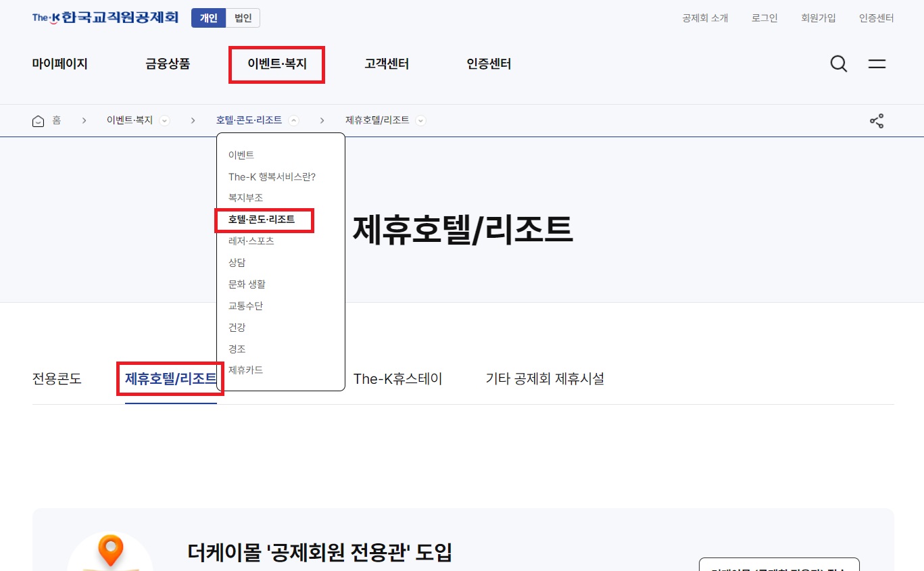Expand the 이벤트·복지 breadcrumb dropdown arrow
The width and height of the screenshot is (924, 571).
pyautogui.click(x=164, y=121)
